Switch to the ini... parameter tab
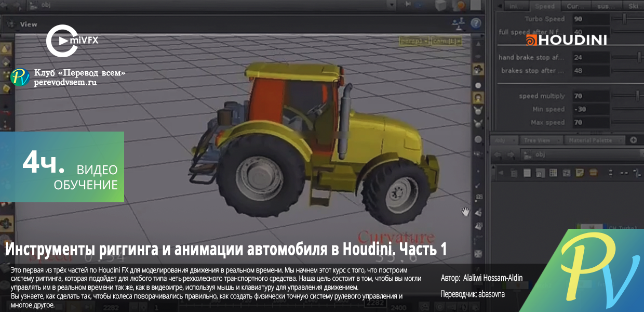 516,6
